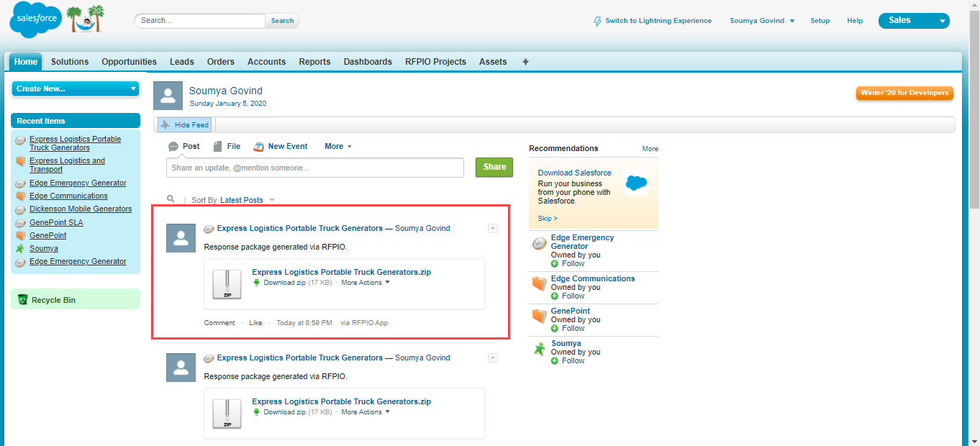Open the Solutions tab

[70, 62]
